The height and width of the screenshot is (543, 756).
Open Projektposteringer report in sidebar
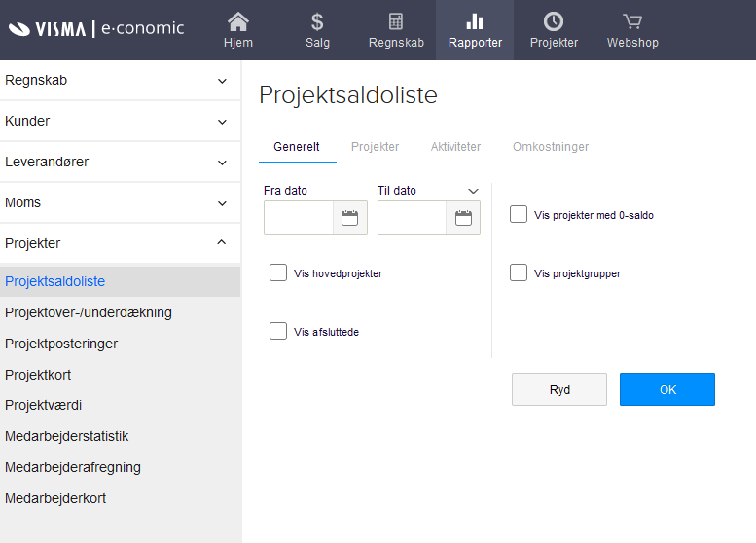[x=61, y=344]
